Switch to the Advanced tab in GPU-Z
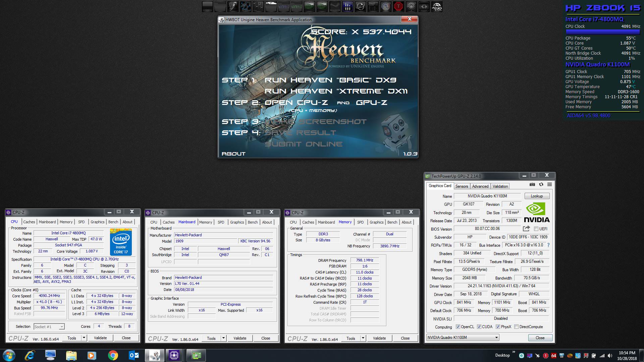The height and width of the screenshot is (362, 644). (480, 186)
